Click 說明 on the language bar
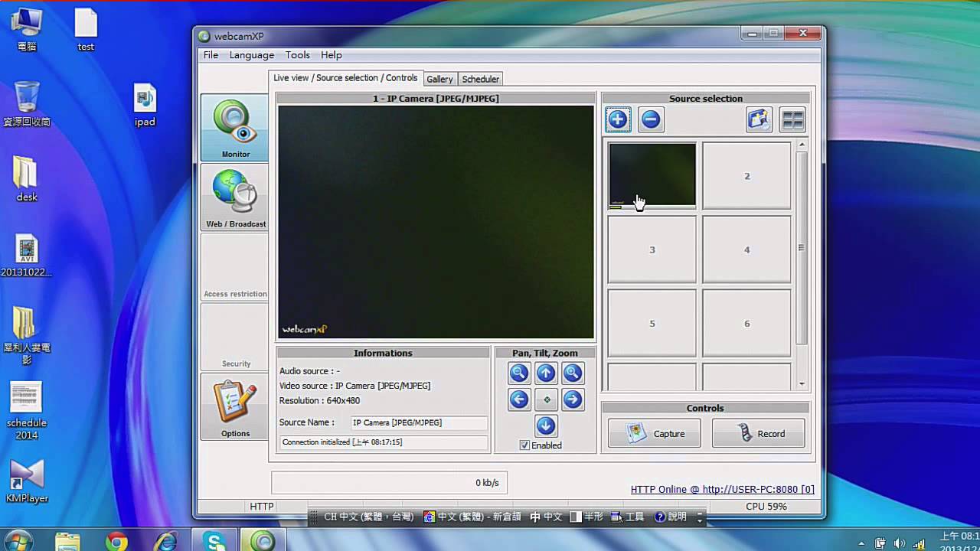The width and height of the screenshot is (980, 551). 671,517
